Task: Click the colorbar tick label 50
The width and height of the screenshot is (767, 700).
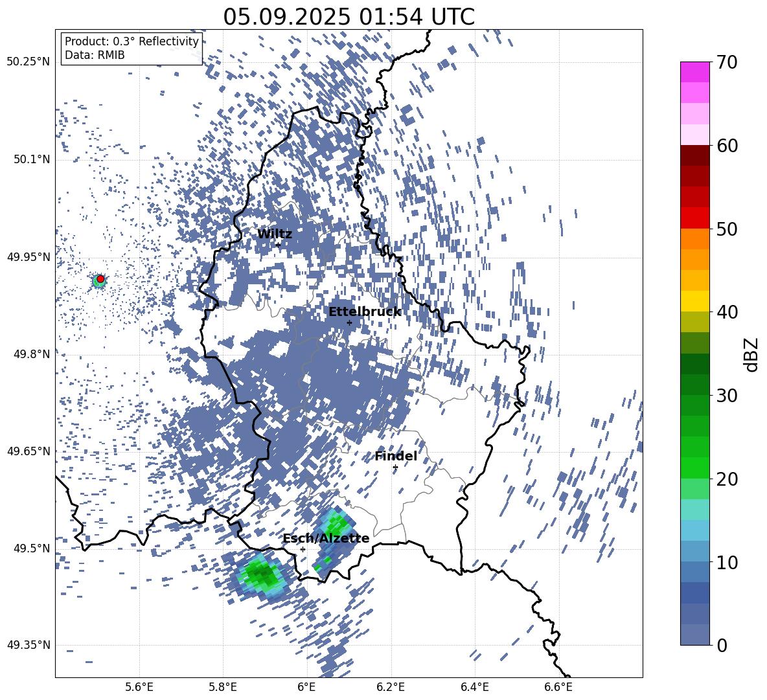Action: tap(727, 229)
